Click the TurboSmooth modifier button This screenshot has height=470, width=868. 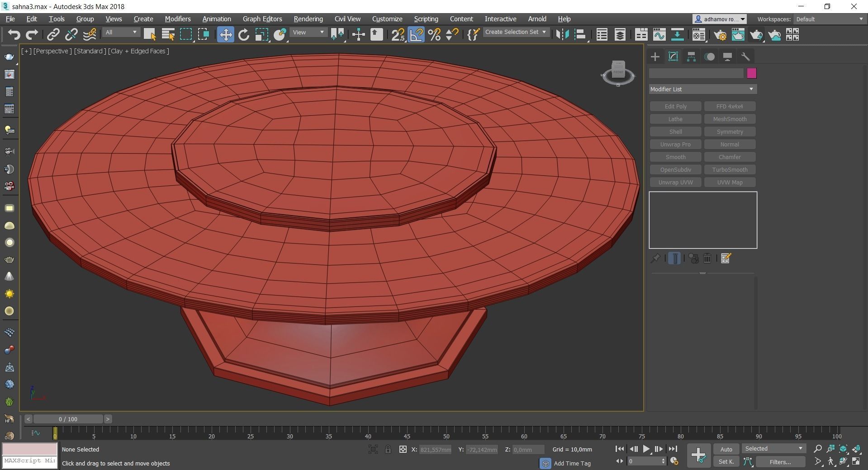(730, 169)
